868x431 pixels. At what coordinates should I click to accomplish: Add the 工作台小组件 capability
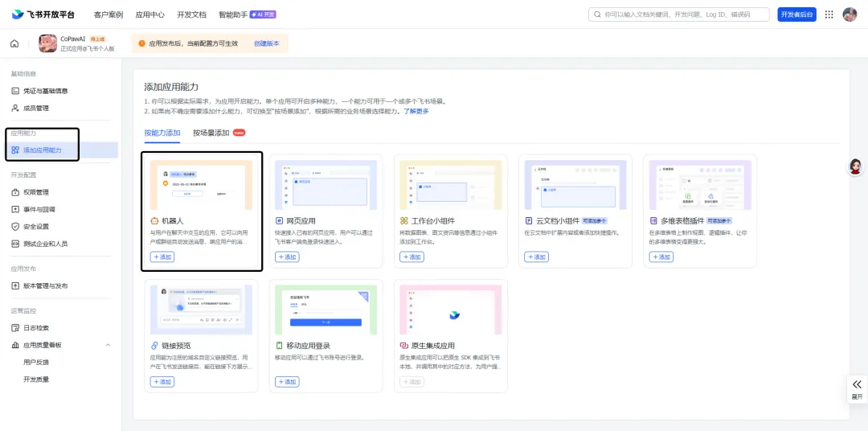411,257
